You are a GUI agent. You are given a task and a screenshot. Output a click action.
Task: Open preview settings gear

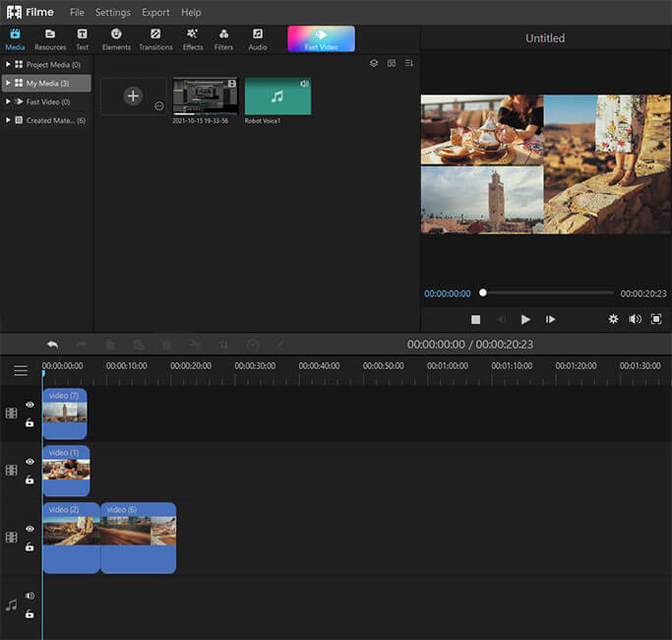[x=613, y=319]
